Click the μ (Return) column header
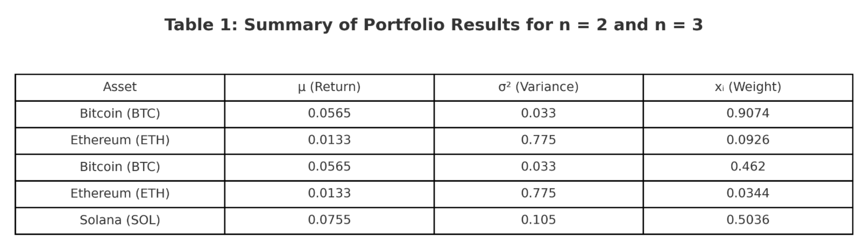The height and width of the screenshot is (251, 868). coord(329,87)
